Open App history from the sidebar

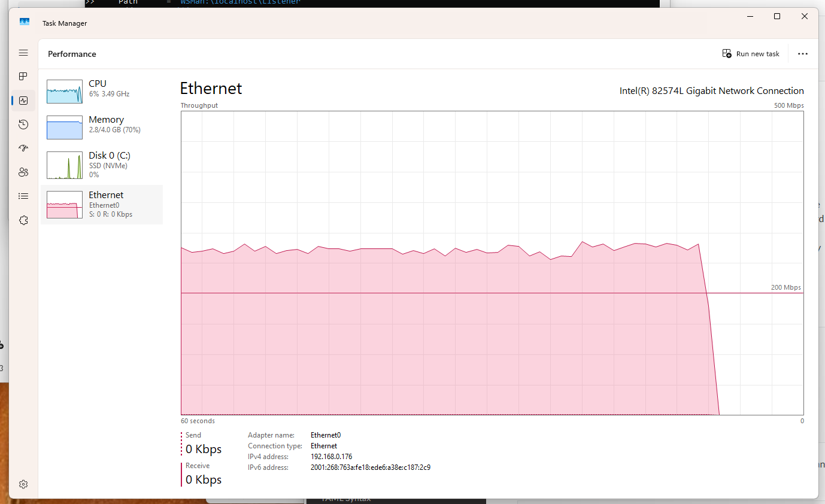point(23,125)
